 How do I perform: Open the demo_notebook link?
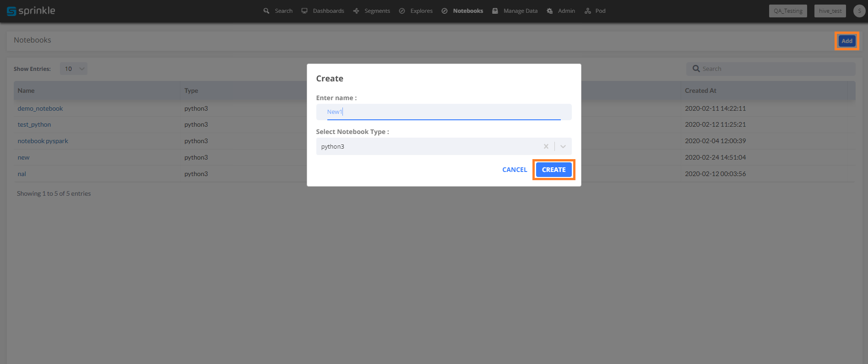(40, 109)
